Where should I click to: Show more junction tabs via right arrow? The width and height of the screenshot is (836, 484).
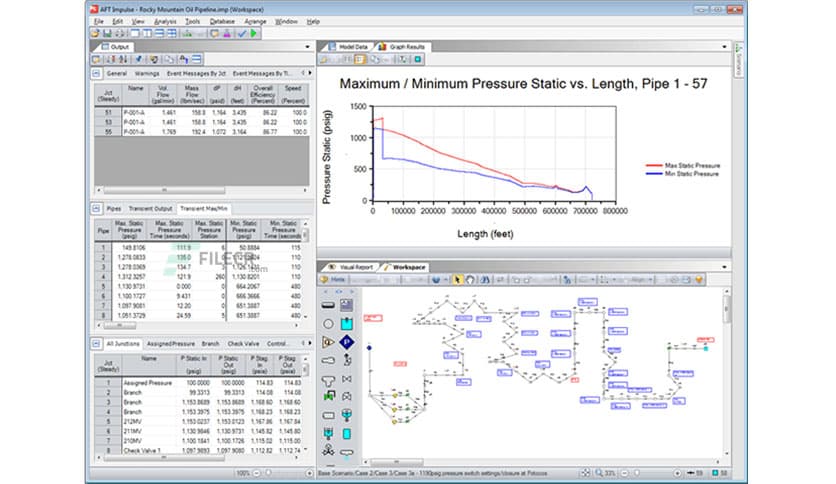(x=310, y=343)
